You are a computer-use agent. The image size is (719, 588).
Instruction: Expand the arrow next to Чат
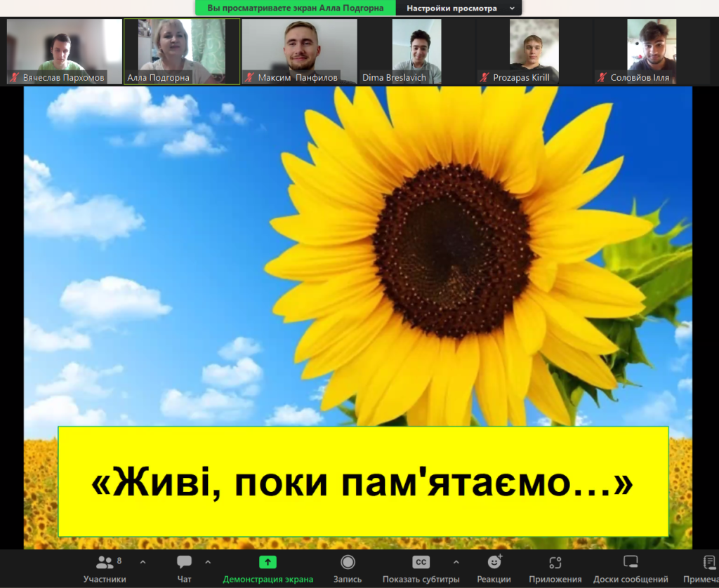click(208, 562)
